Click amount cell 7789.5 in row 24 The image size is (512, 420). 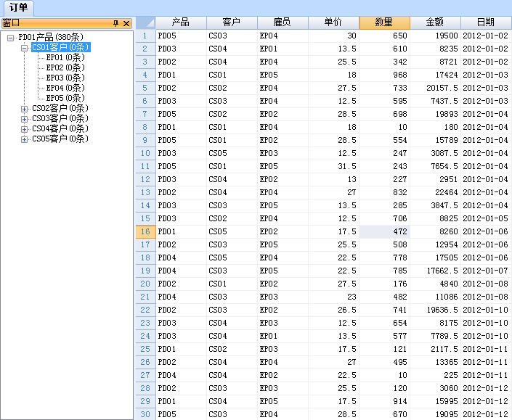click(435, 336)
